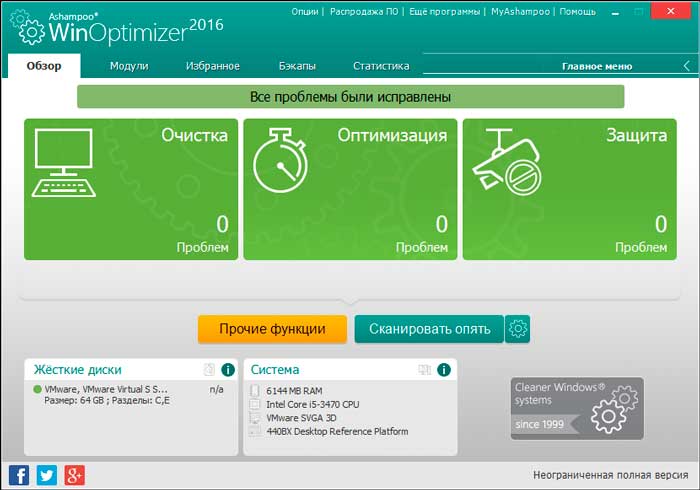Click the green status dot of the VMware disk
Image resolution: width=700 pixels, height=490 pixels.
38,390
